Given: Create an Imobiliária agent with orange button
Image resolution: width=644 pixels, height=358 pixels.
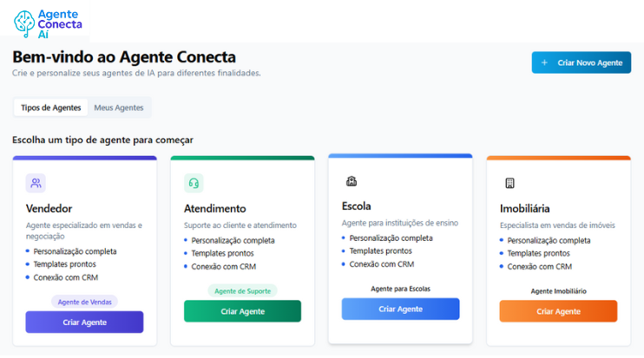Looking at the screenshot, I should click(x=558, y=311).
